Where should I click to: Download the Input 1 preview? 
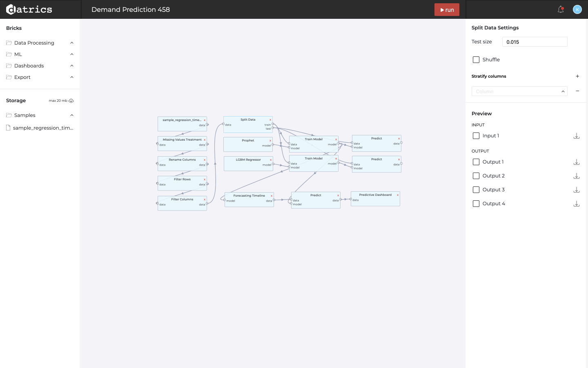pyautogui.click(x=577, y=136)
